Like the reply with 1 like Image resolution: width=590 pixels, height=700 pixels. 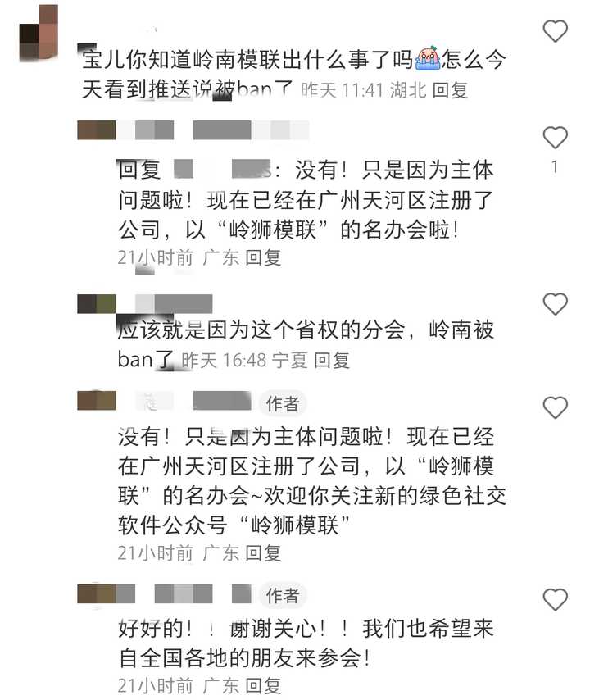(x=555, y=137)
